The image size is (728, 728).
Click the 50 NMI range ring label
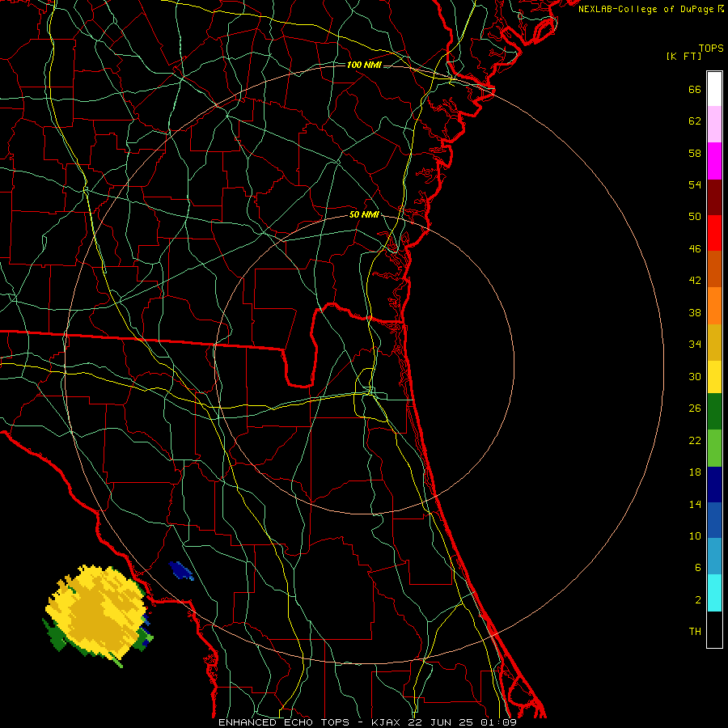coord(365,214)
